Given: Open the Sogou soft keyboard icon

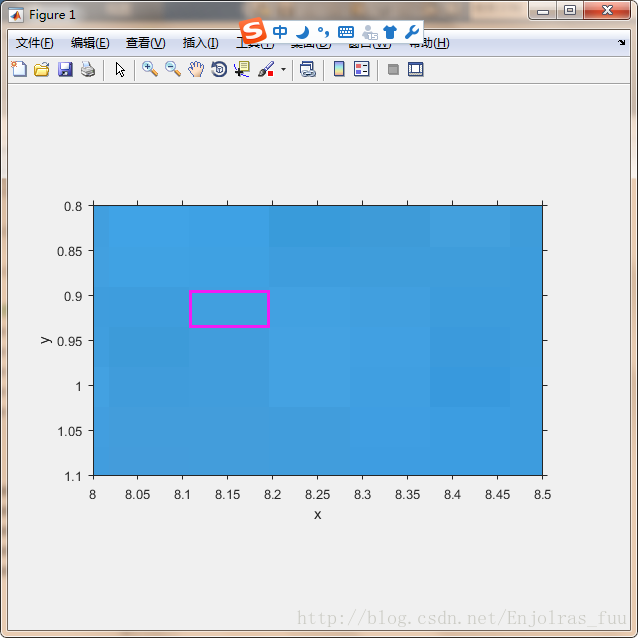Looking at the screenshot, I should tap(346, 32).
